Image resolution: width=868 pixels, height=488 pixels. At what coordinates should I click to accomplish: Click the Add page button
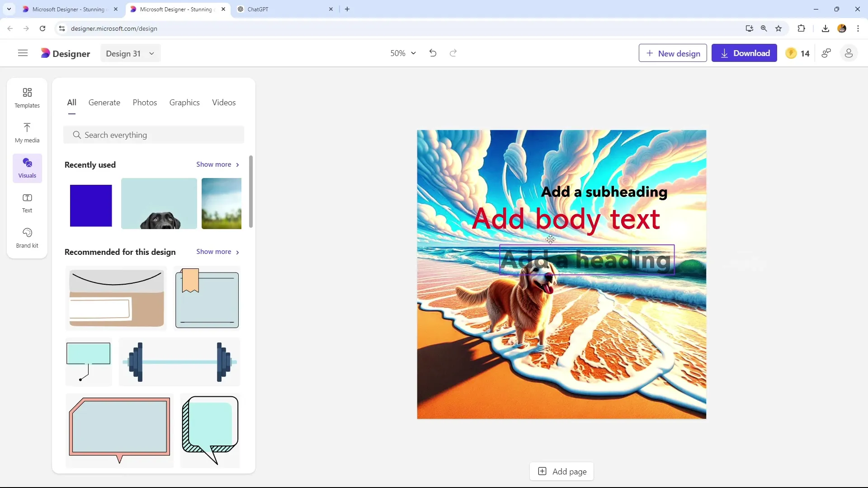563,471
